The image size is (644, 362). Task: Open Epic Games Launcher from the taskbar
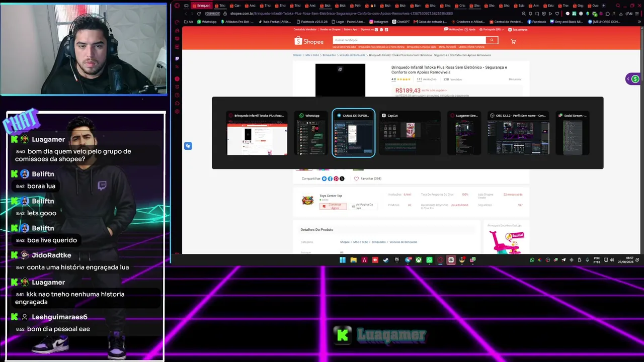click(397, 260)
